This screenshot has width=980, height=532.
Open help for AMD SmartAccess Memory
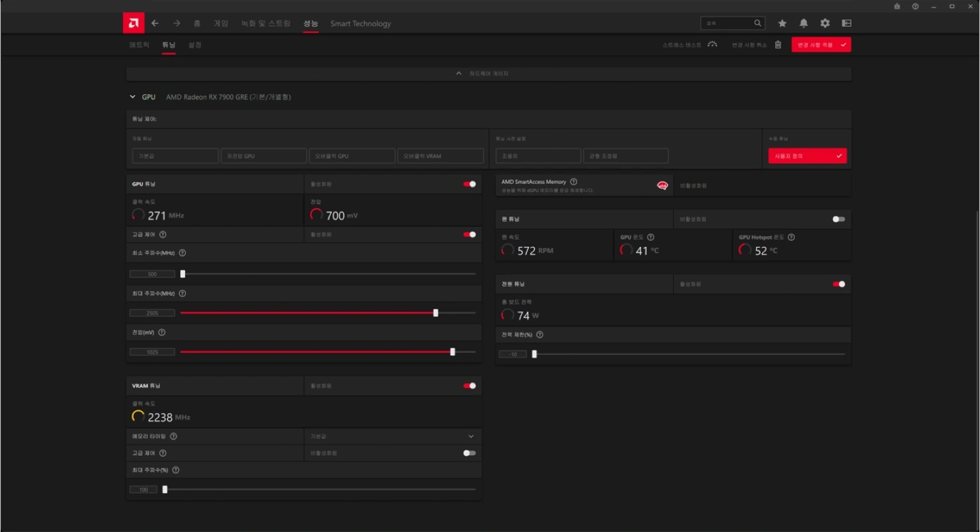574,182
